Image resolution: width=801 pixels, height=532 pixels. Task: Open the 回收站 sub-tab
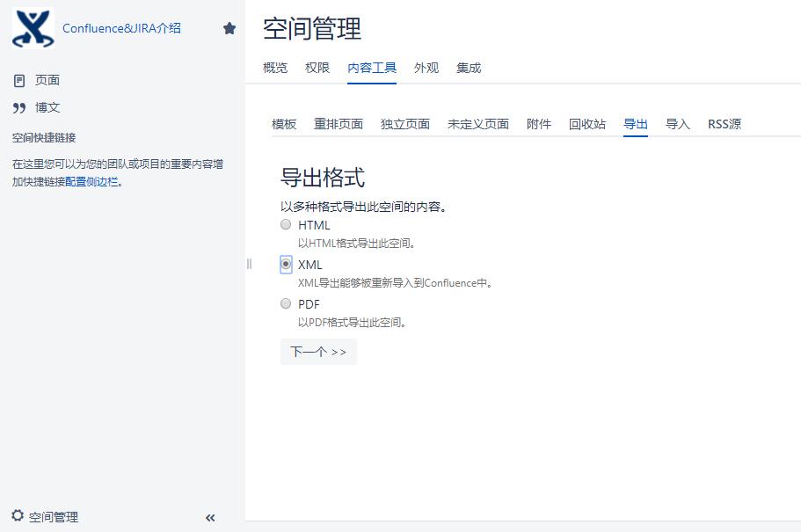tap(587, 124)
